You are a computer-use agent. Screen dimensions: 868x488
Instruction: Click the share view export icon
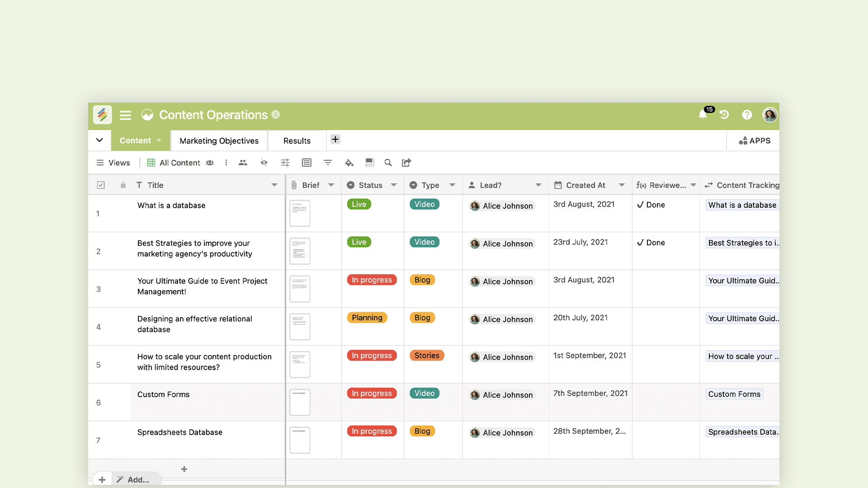coord(406,163)
